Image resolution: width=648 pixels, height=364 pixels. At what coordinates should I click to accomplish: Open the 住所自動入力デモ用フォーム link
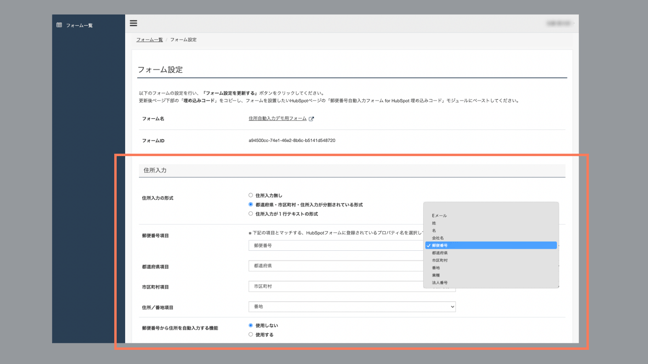pos(278,119)
